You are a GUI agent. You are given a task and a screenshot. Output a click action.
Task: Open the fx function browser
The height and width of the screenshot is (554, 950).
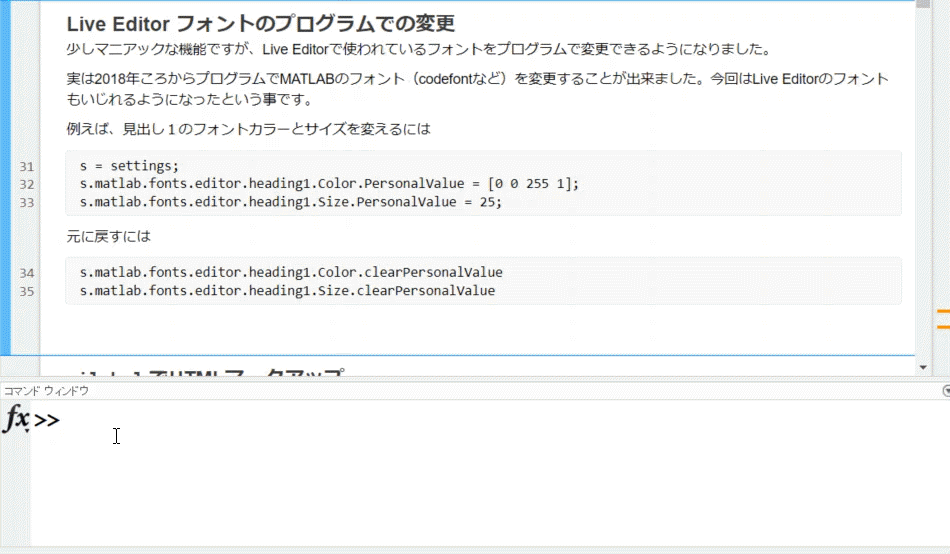(16, 419)
